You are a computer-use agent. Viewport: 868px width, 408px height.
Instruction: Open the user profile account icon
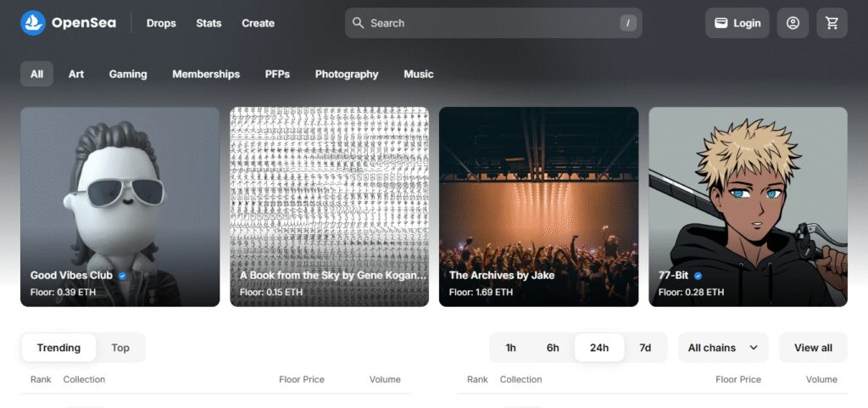coord(793,23)
